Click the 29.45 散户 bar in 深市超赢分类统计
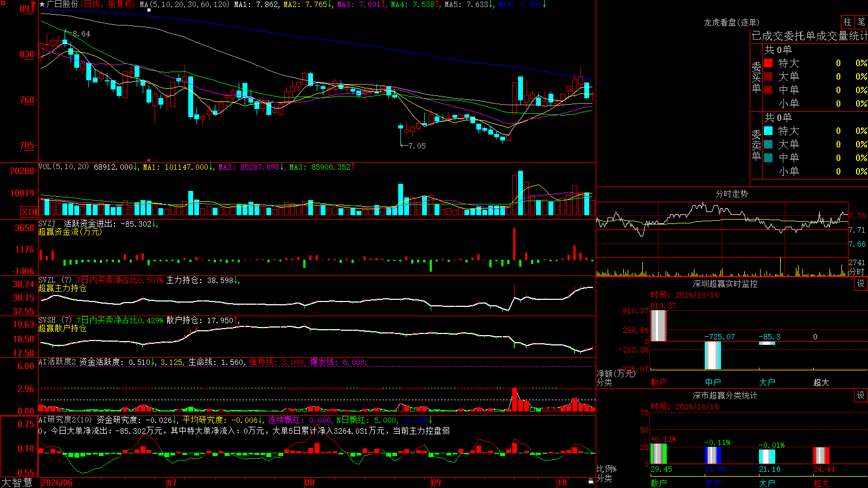 [x=659, y=454]
